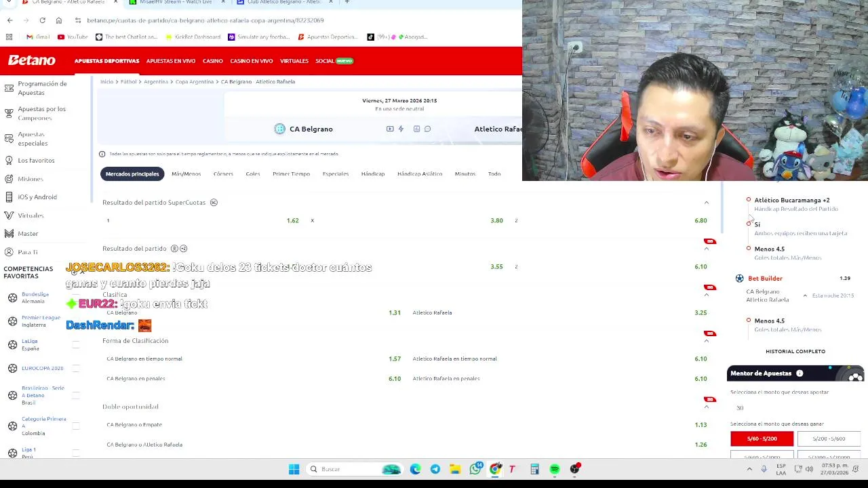Open Apuestas en Vivo menu

click(x=171, y=61)
